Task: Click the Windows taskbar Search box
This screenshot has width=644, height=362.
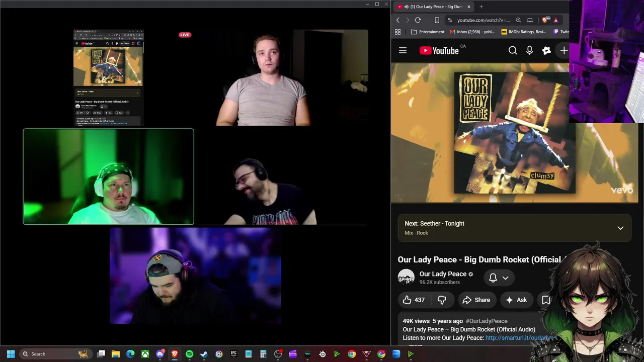Action: point(55,354)
